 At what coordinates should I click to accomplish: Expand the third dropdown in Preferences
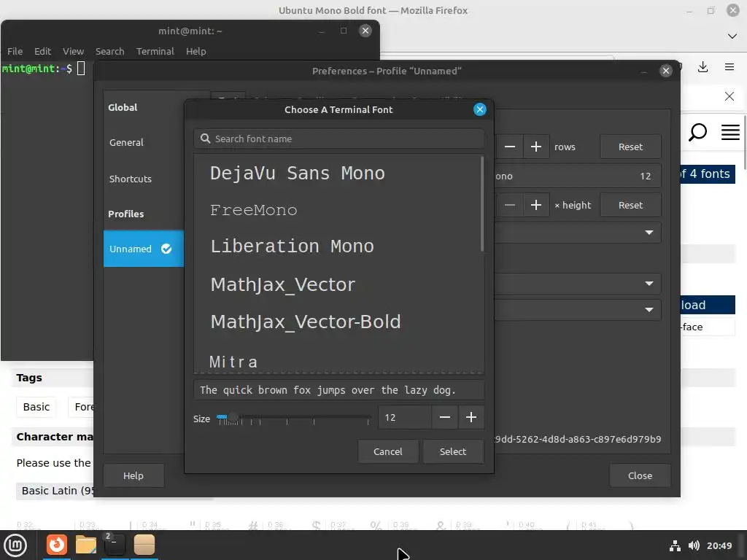pos(578,310)
